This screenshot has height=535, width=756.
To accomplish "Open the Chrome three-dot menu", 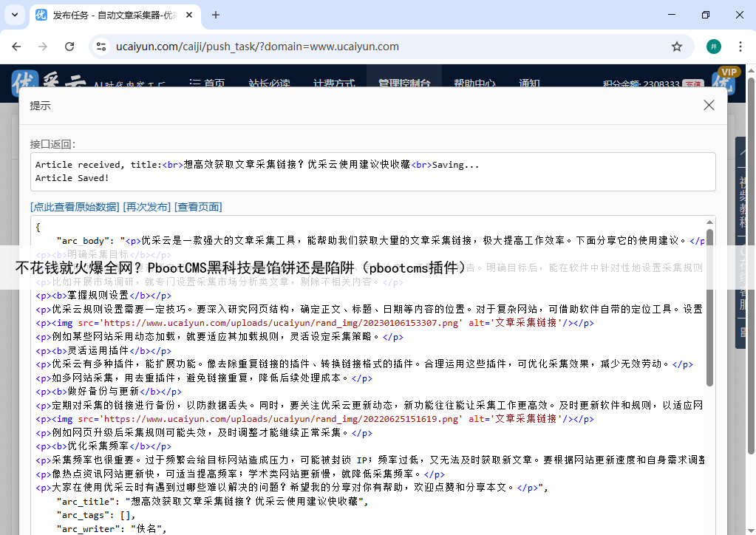I will 740,47.
